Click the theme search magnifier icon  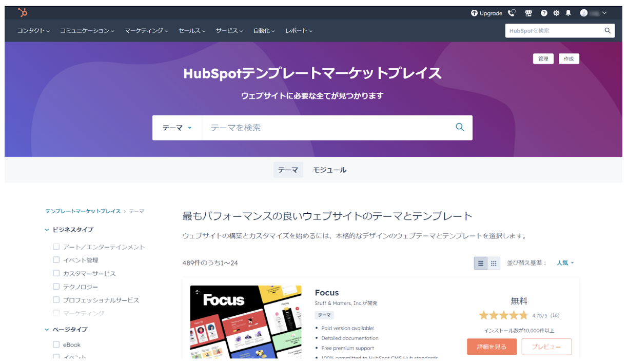click(x=460, y=127)
